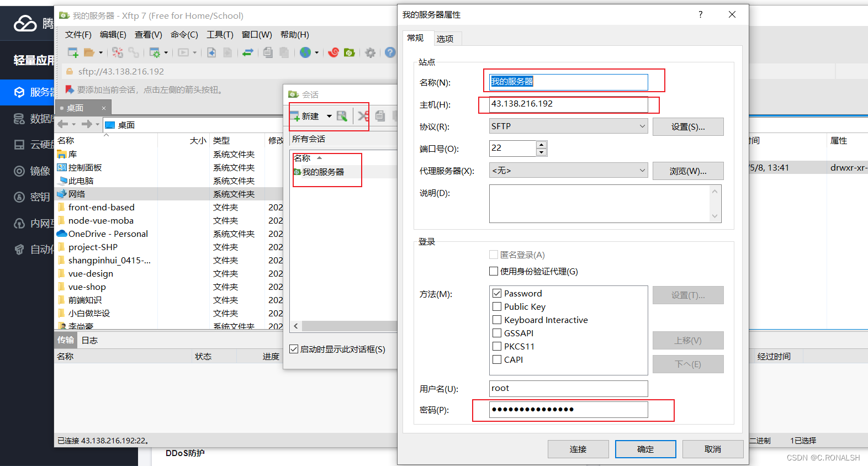
Task: Toggle the Keyboard Interactive checkbox
Action: [x=497, y=320]
